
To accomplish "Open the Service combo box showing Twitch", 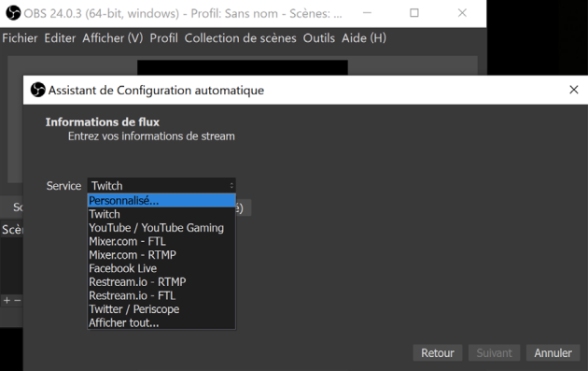I will coord(161,185).
